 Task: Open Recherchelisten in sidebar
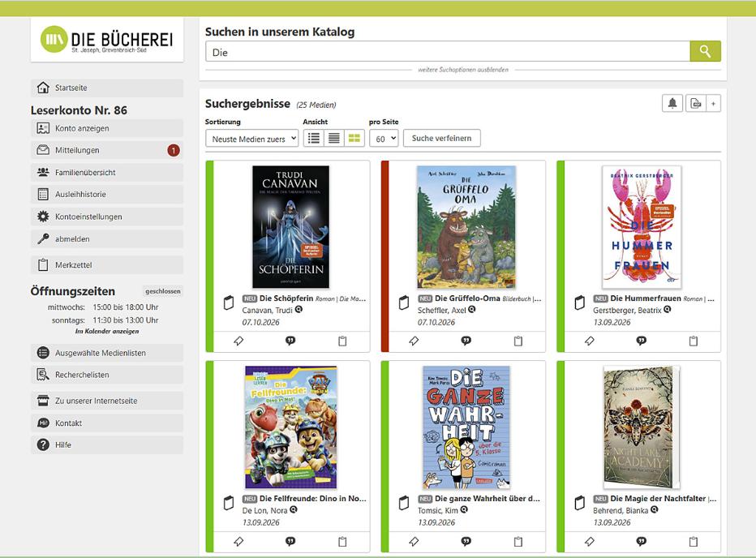pyautogui.click(x=107, y=375)
